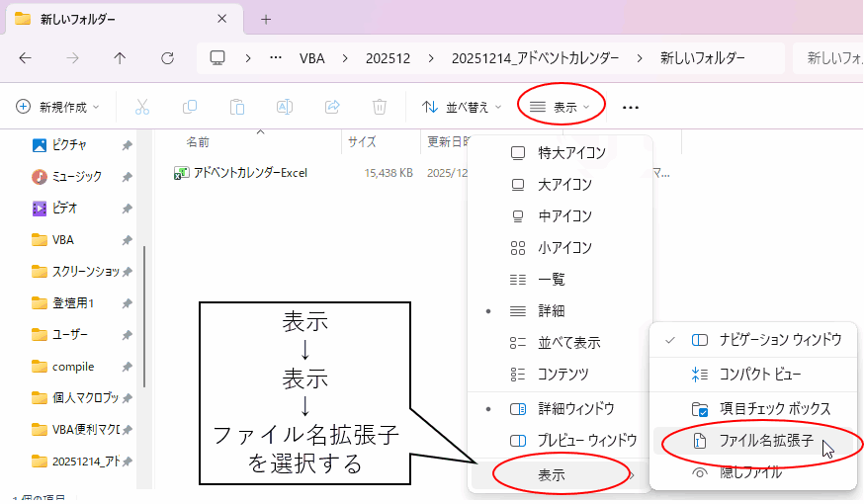The width and height of the screenshot is (864, 504).
Task: Click the navigation pane scrollbar
Action: [x=144, y=316]
